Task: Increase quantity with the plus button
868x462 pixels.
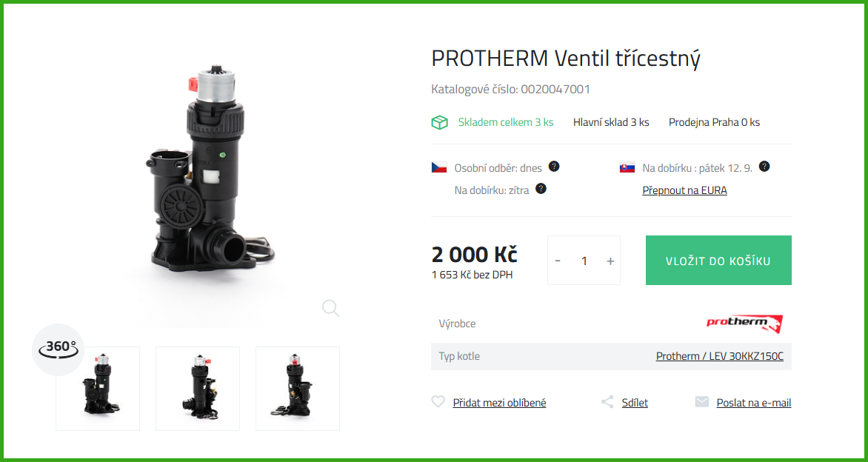Action: click(x=610, y=261)
